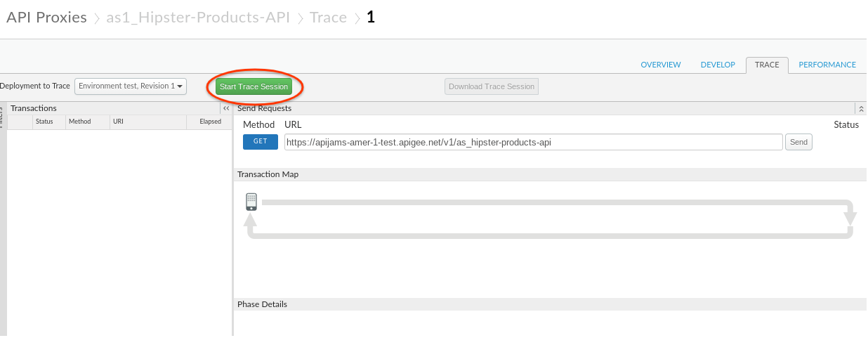868x338 pixels.
Task: Open the GET method selector
Action: 261,141
